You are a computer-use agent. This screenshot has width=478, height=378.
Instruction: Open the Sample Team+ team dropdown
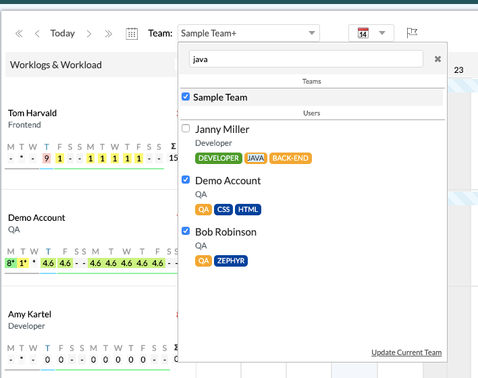(248, 33)
